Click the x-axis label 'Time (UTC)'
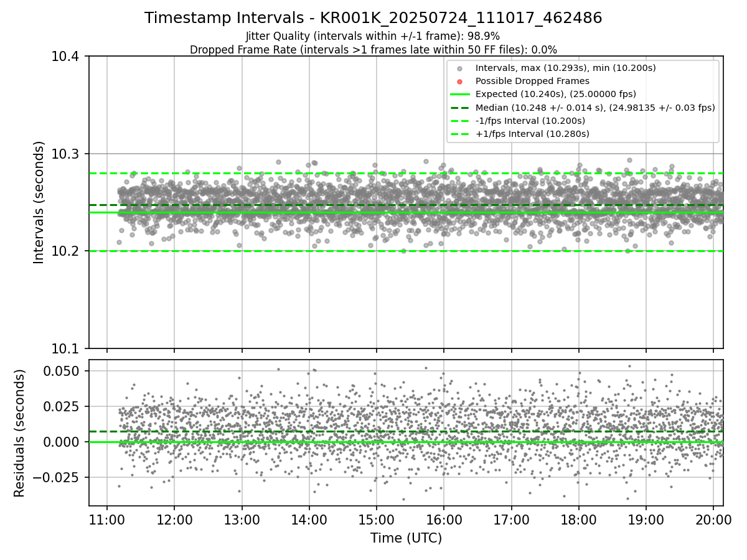Screen dimensions: 747x560 click(x=406, y=538)
